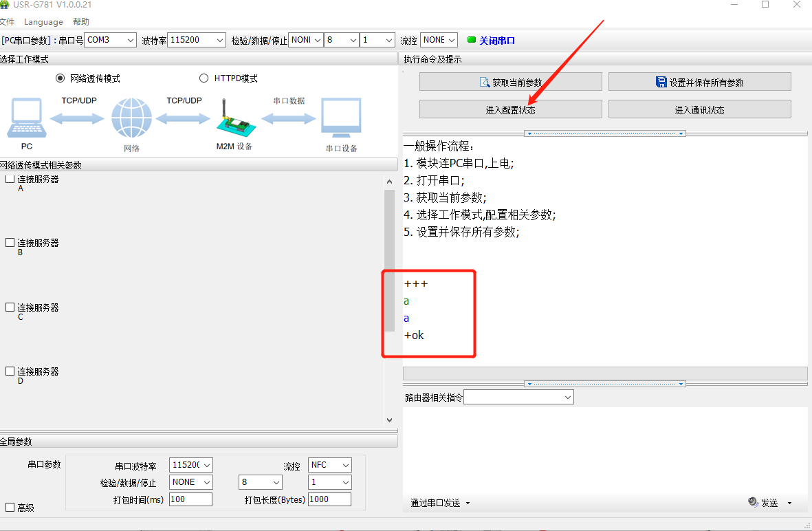Screen dimensions: 812x531
Task: Open the Language menu
Action: point(43,22)
